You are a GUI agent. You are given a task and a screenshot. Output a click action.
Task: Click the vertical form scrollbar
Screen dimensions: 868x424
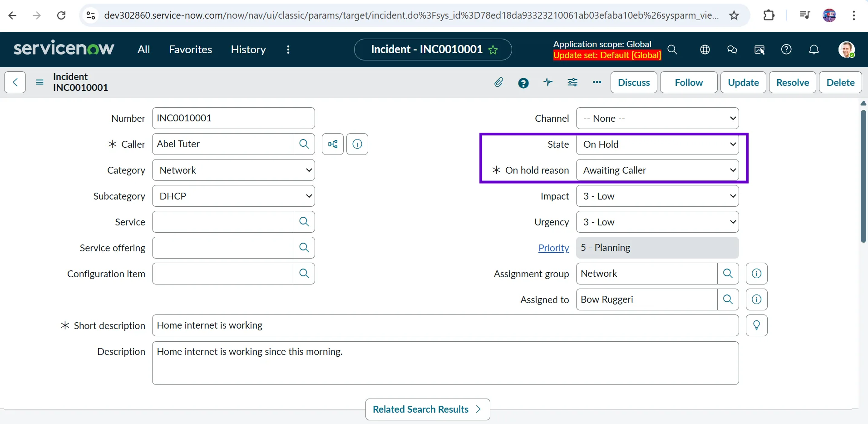coord(863,176)
